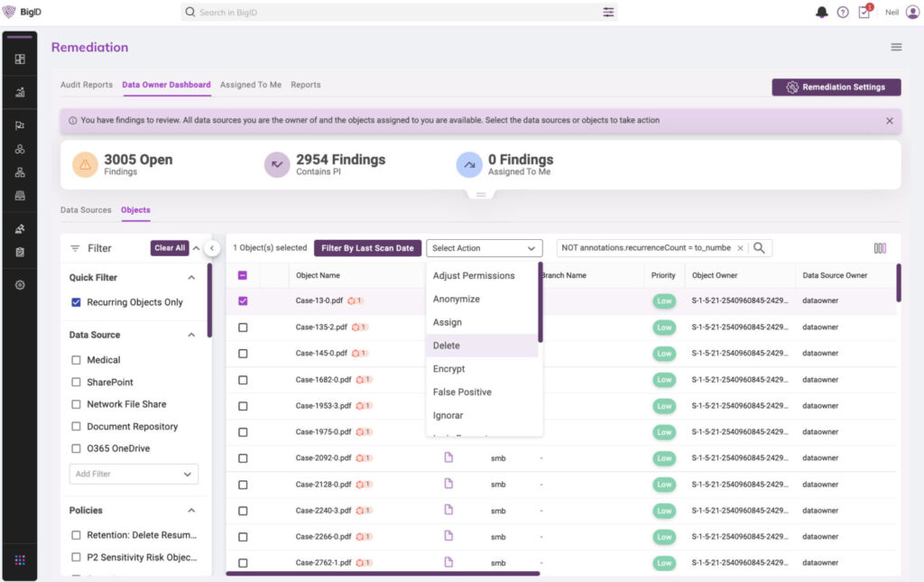The width and height of the screenshot is (924, 582).
Task: Click Clear All filters button
Action: (x=169, y=248)
